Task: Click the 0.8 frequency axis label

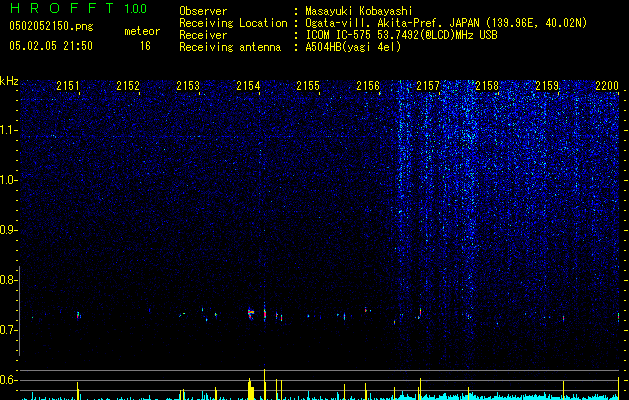Action: point(8,280)
